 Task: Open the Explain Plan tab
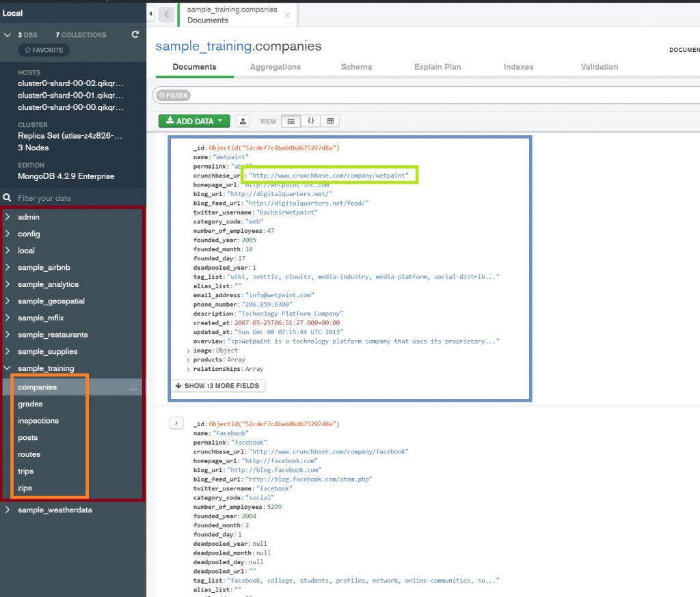(x=437, y=67)
